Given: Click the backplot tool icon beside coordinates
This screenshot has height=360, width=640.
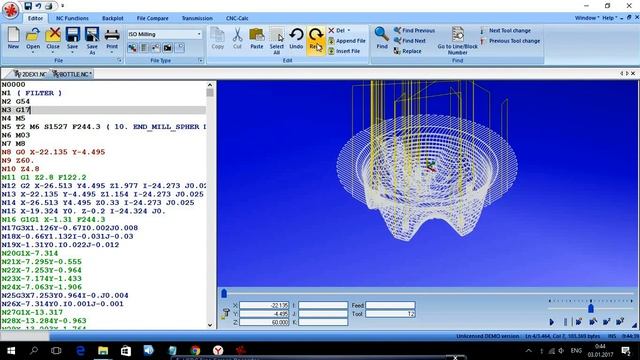Looking at the screenshot, I should [x=226, y=313].
